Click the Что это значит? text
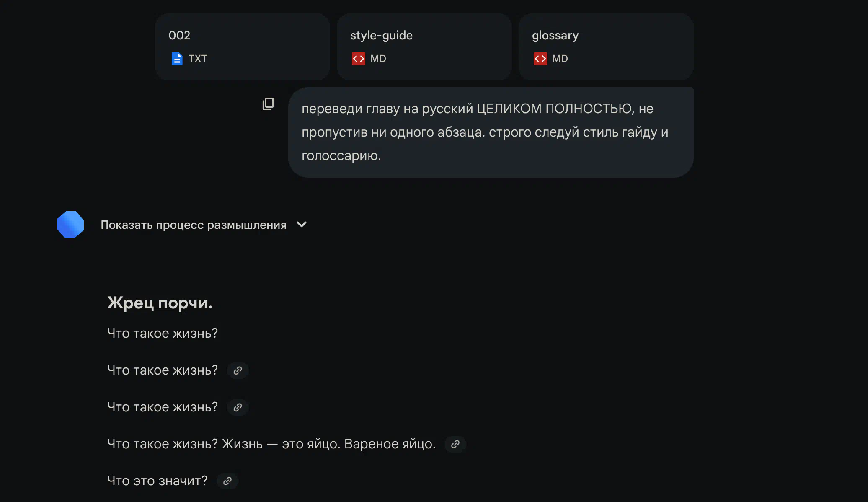Image resolution: width=868 pixels, height=502 pixels. coord(158,481)
